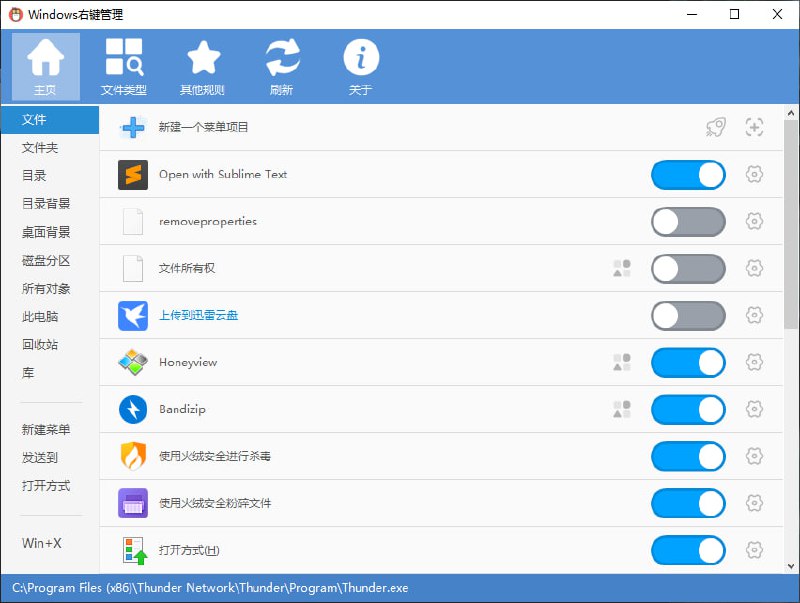Enable the removeproperties toggle
Viewport: 800px width, 603px height.
pyautogui.click(x=688, y=222)
